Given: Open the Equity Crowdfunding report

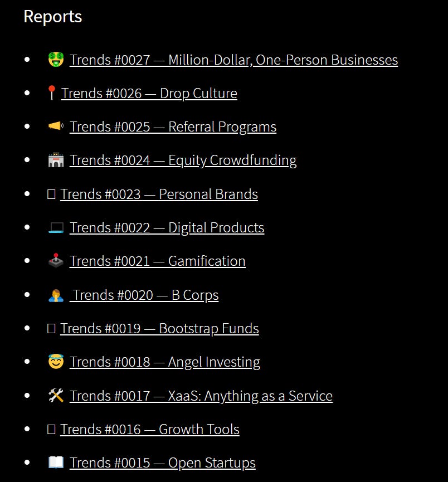Looking at the screenshot, I should (183, 160).
